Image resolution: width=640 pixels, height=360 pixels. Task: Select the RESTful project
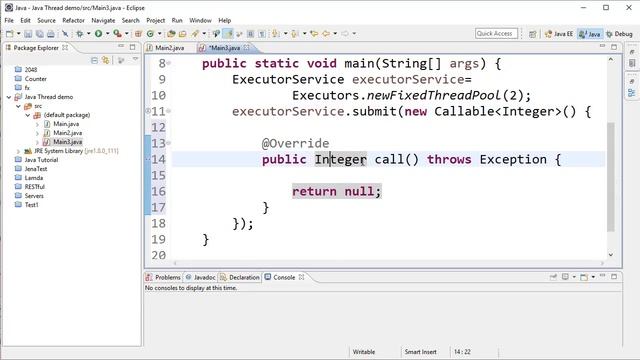pyautogui.click(x=34, y=187)
